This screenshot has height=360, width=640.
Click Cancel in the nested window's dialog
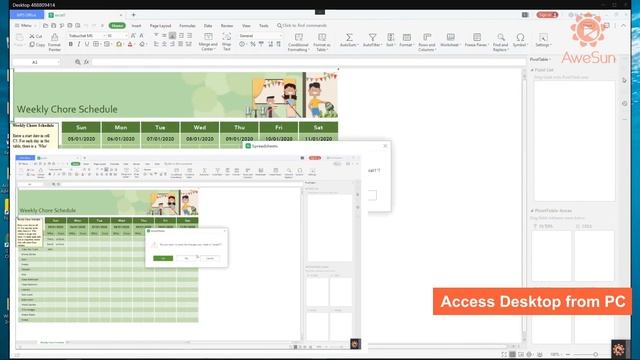[x=210, y=258]
